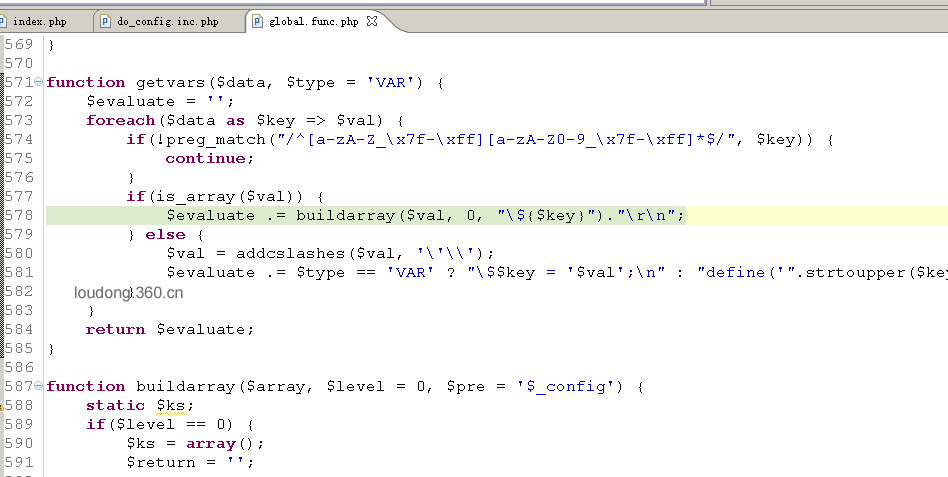Viewport: 948px width, 477px height.
Task: Click the foreach keyword on line 573
Action: (120, 120)
